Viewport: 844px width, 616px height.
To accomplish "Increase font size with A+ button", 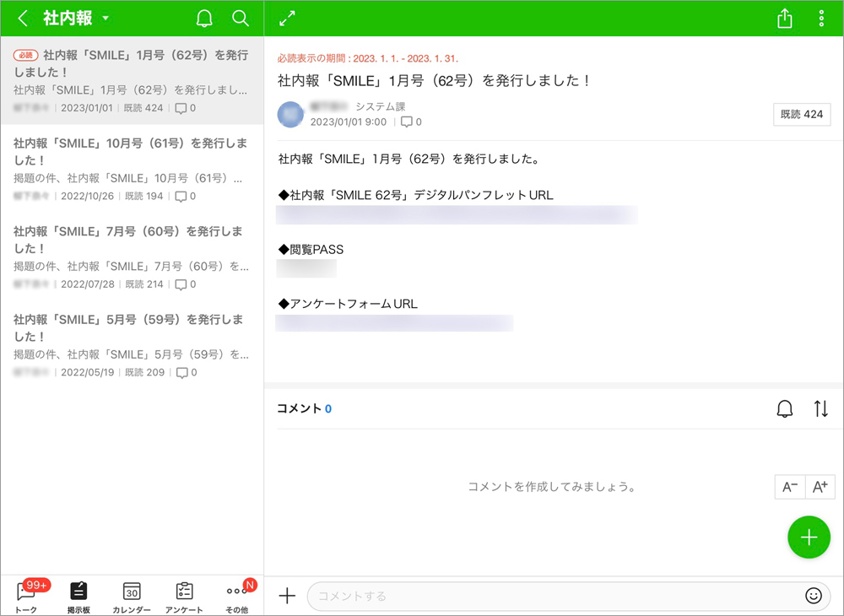I will 818,487.
